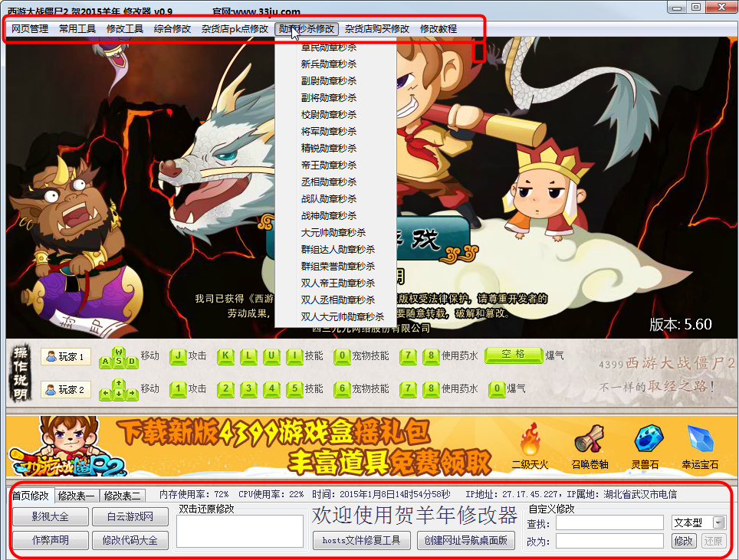Open the 修改工具 menu
Viewport: 739px width, 560px height.
click(125, 29)
